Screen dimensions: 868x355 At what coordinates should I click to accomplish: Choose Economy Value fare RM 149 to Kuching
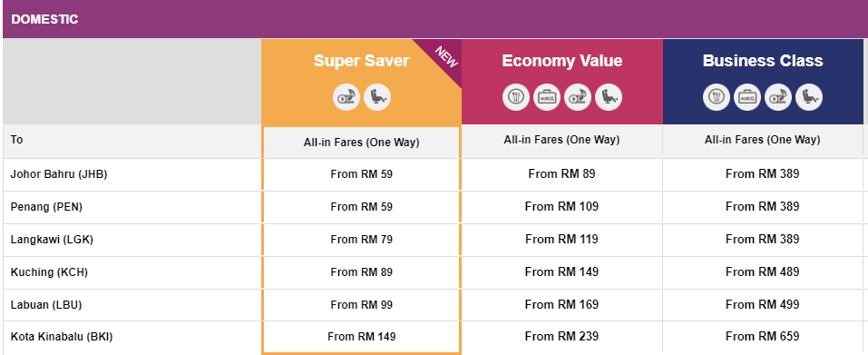pos(561,272)
